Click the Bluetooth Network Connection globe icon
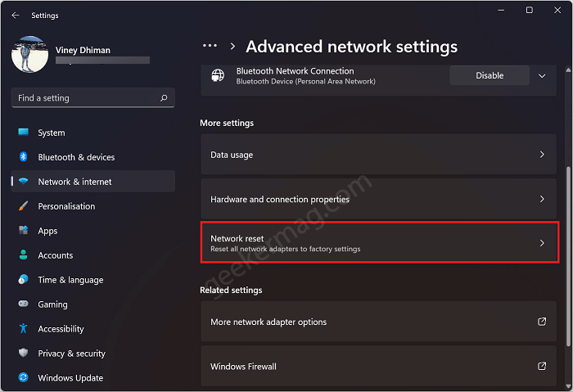 coord(218,75)
